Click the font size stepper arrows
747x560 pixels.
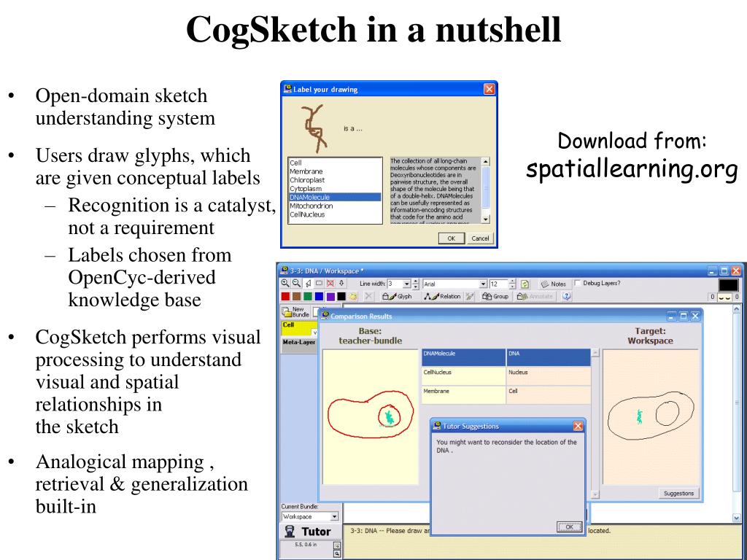512,284
